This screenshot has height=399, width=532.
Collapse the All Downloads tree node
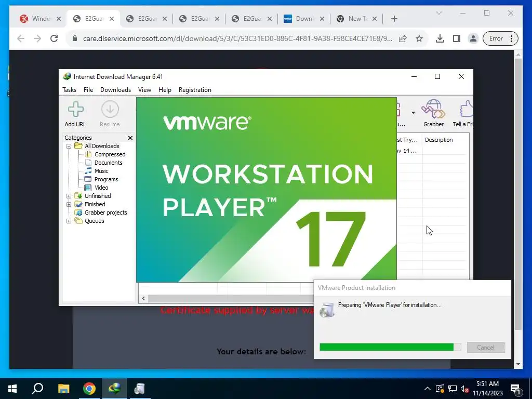(x=69, y=146)
